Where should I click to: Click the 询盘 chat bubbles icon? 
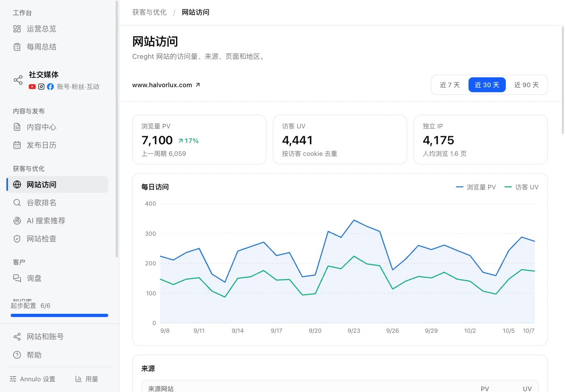click(x=17, y=278)
